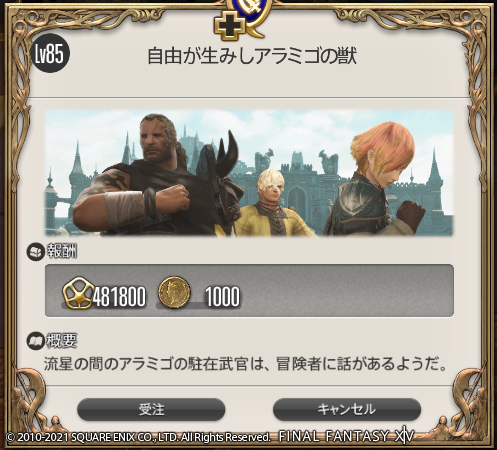Click the Square Enix copyright text
This screenshot has width=497, height=450.
(138, 437)
